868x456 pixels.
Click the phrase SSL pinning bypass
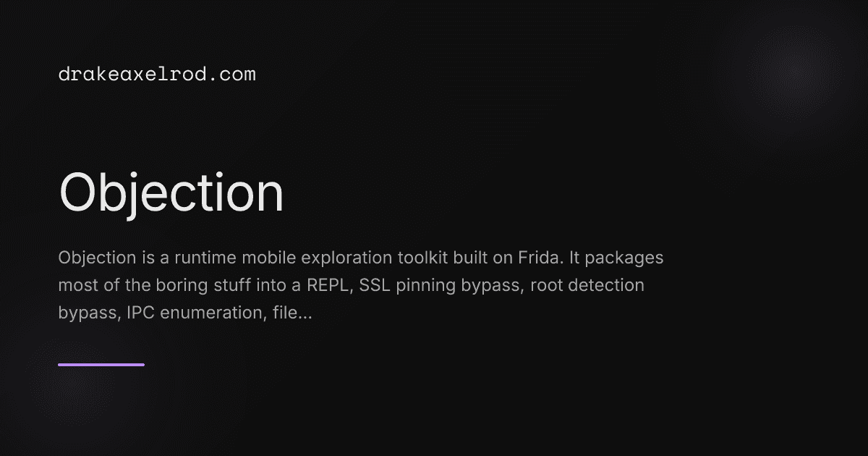point(441,285)
